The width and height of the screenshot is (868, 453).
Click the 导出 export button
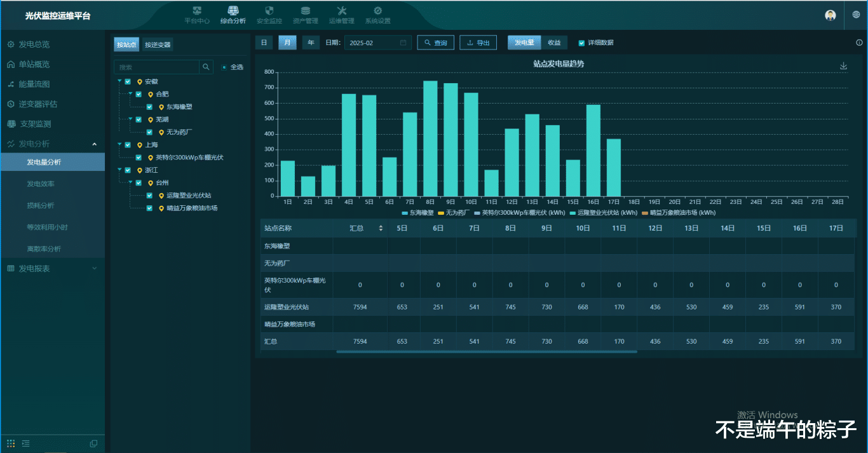[478, 43]
